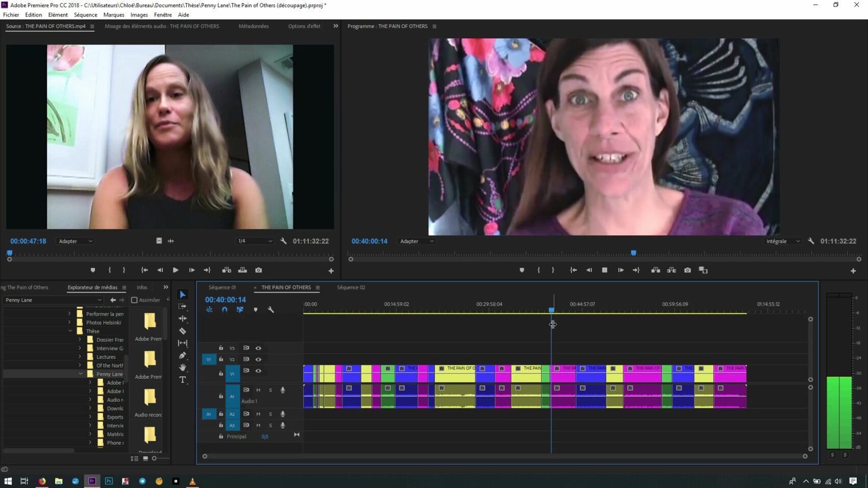
Task: Toggle V1 track output eye
Action: (x=258, y=371)
